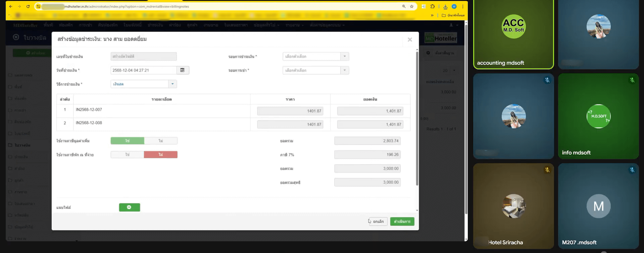Enable withholding tax by clicking ใช่
644x253 pixels.
pyautogui.click(x=128, y=154)
